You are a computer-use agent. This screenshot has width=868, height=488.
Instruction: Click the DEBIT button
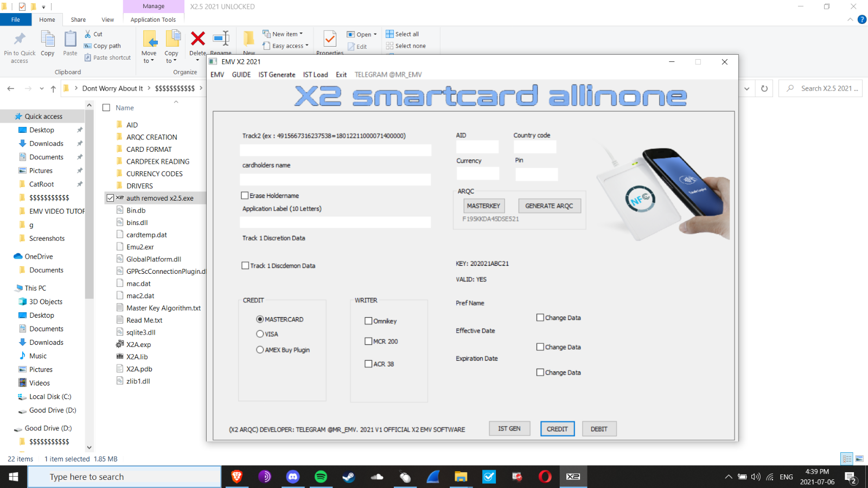click(x=599, y=429)
